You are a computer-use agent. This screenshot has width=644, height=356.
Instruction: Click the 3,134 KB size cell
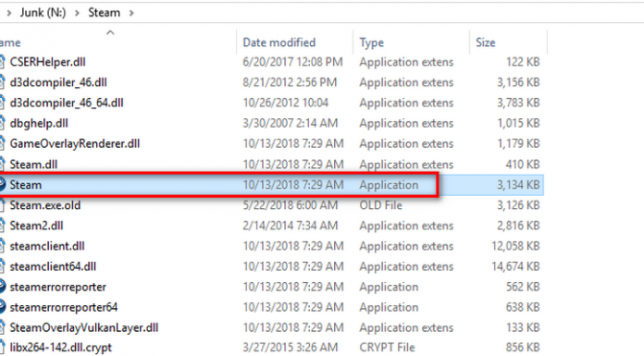point(518,185)
